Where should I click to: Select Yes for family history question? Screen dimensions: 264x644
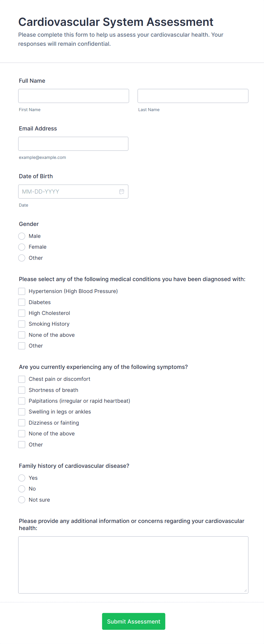coord(22,478)
